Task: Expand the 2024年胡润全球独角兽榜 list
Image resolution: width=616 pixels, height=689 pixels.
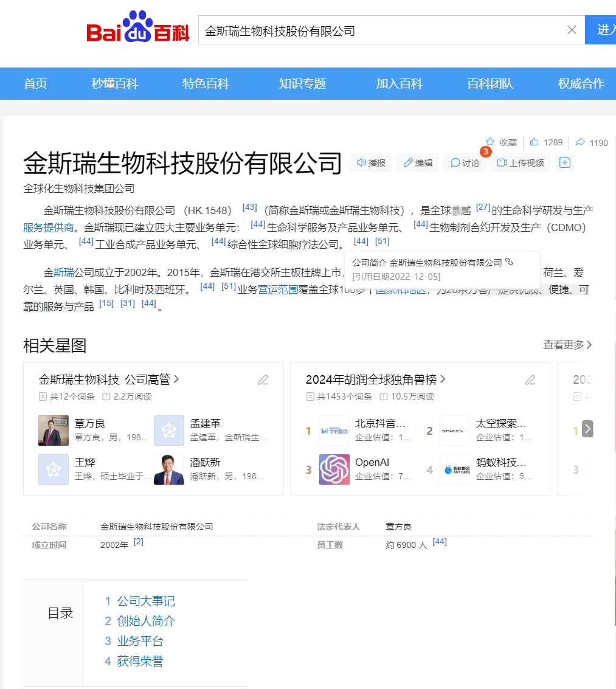Action: 375,379
